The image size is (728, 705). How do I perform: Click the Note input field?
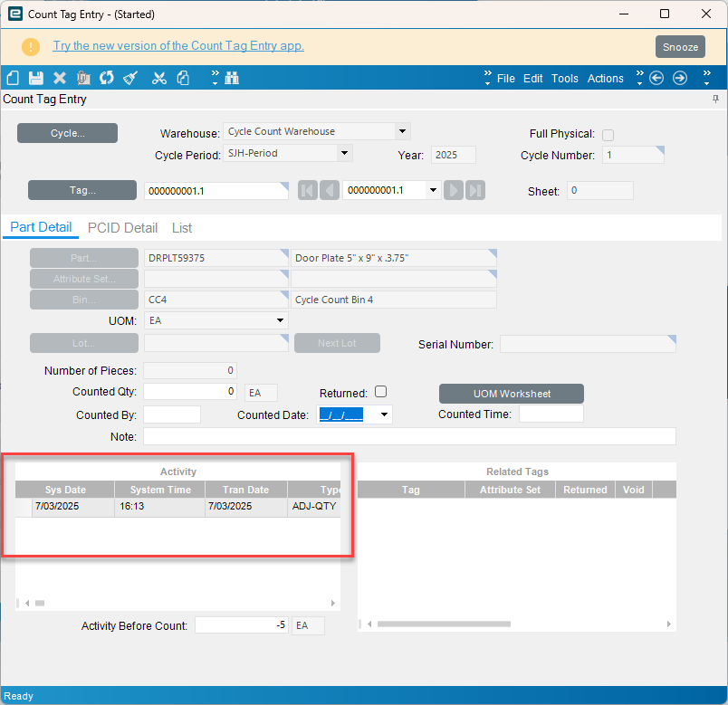(409, 436)
